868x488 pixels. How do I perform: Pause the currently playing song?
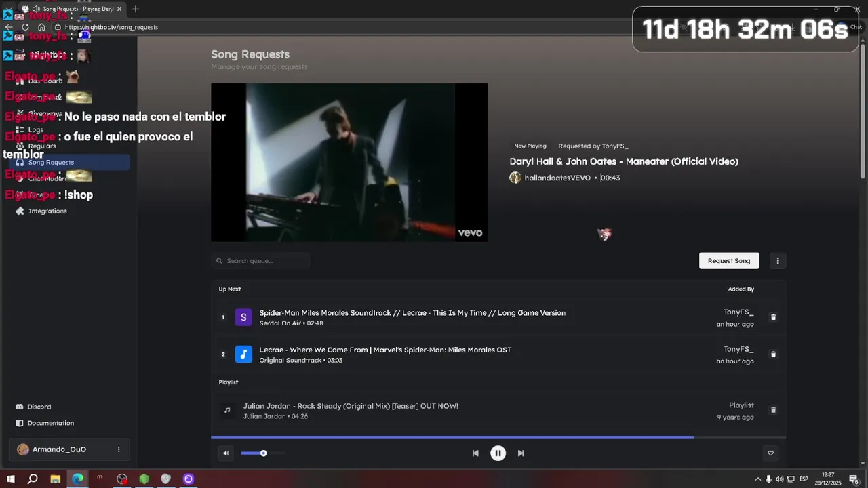click(x=498, y=453)
